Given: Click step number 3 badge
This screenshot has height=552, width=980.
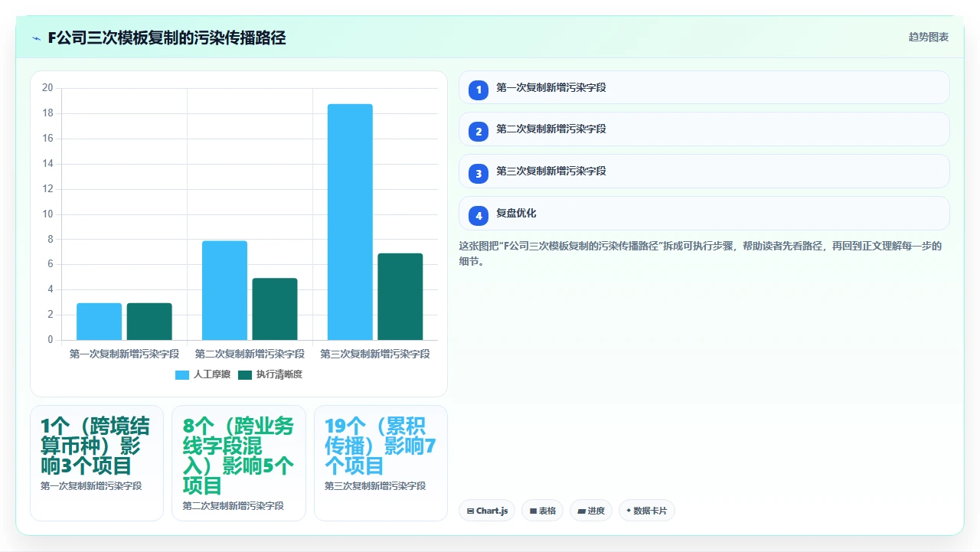Looking at the screenshot, I should pos(479,174).
